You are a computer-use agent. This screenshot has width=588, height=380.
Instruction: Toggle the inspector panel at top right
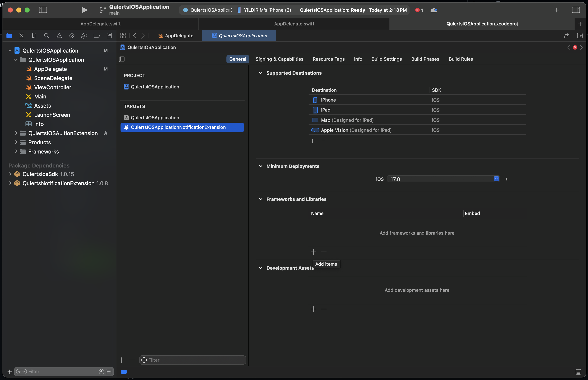coord(576,10)
